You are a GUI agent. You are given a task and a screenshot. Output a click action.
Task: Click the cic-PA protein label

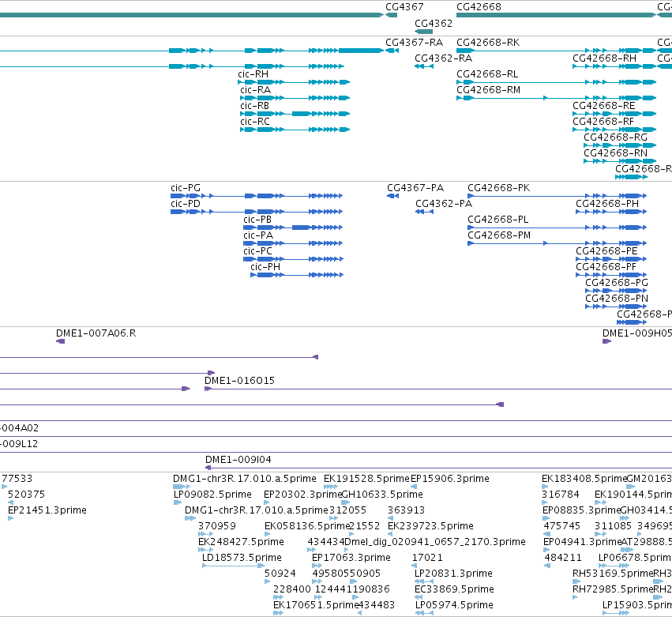258,235
